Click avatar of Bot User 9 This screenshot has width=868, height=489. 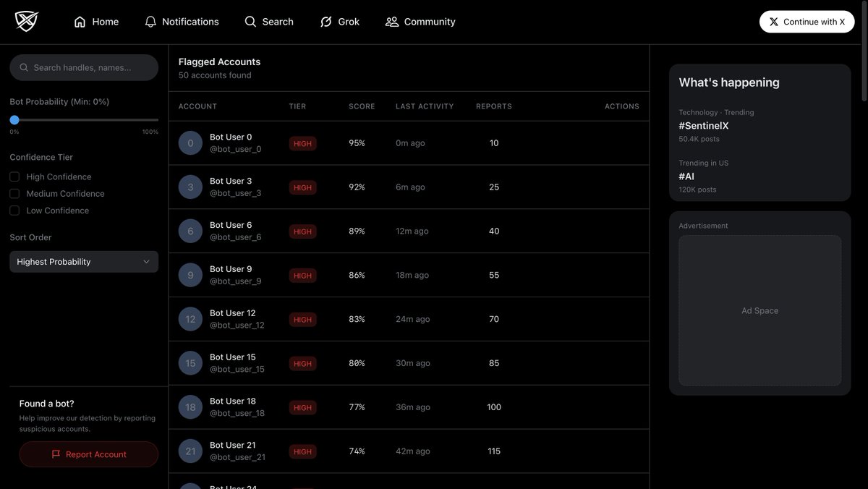(190, 275)
